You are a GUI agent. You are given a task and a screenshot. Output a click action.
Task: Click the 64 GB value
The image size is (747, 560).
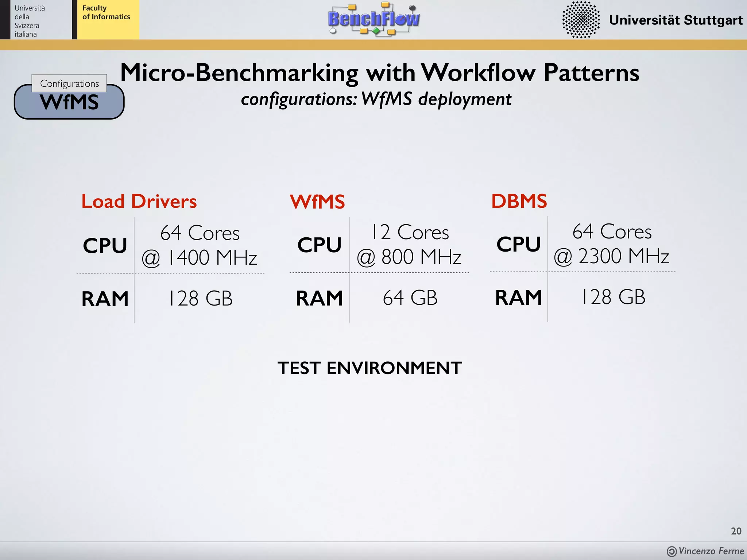click(410, 298)
